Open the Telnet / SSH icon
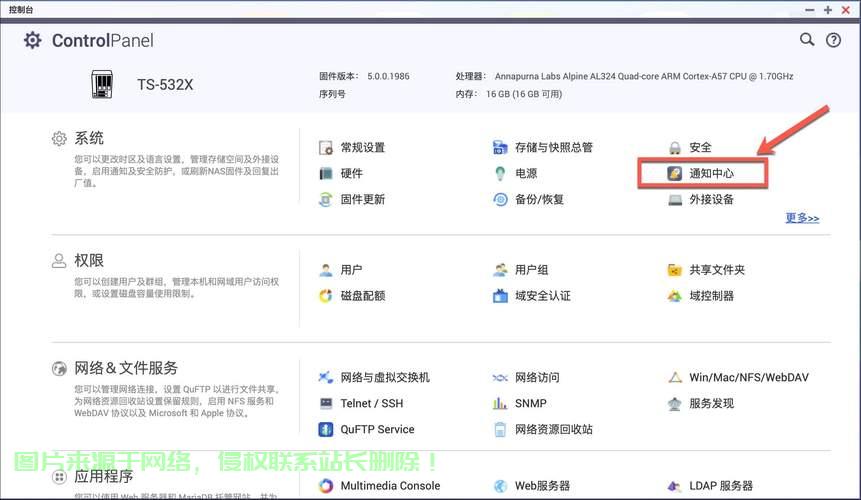Screen dimensions: 861x500 [326, 403]
